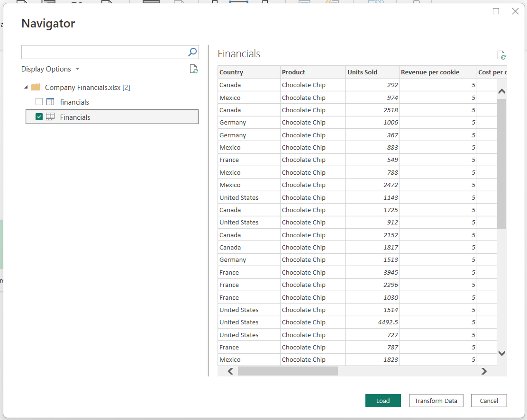Click the Units Sold cell 4492.5

click(x=373, y=322)
